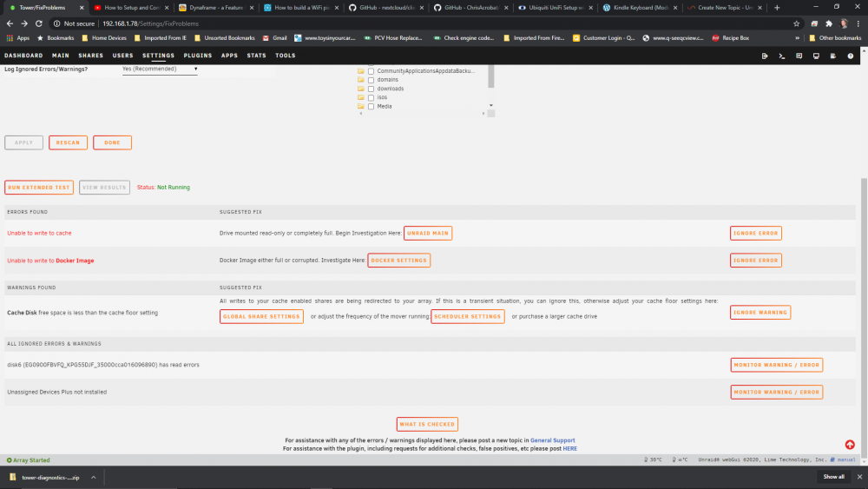Click folder list scroll-down arrow
868x489 pixels.
pos(491,105)
